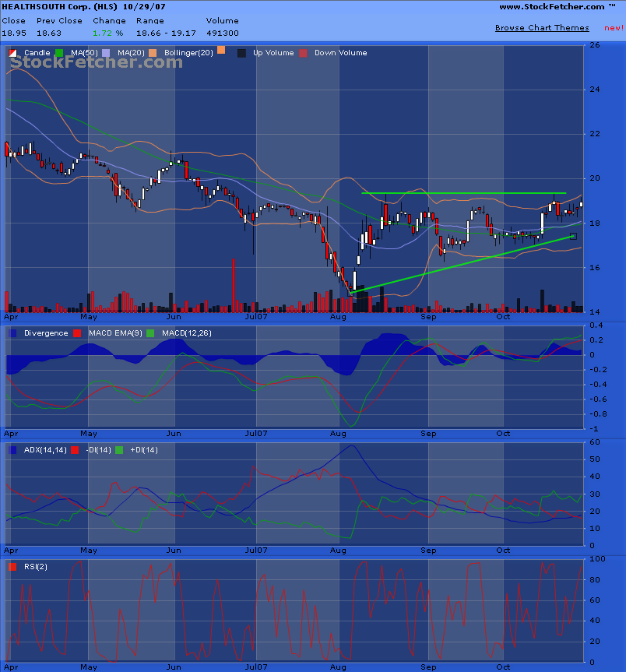Select the -DI(14) legend label
This screenshot has height=672, width=626.
pyautogui.click(x=98, y=450)
